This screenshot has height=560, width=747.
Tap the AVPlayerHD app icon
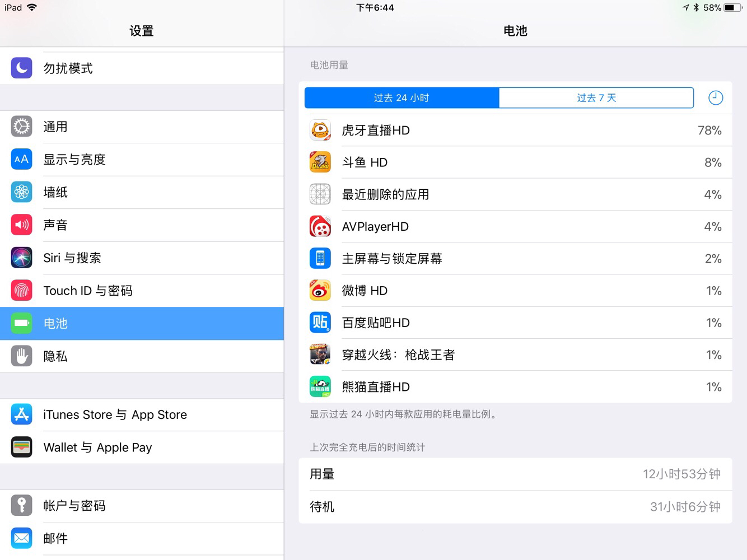pos(320,227)
